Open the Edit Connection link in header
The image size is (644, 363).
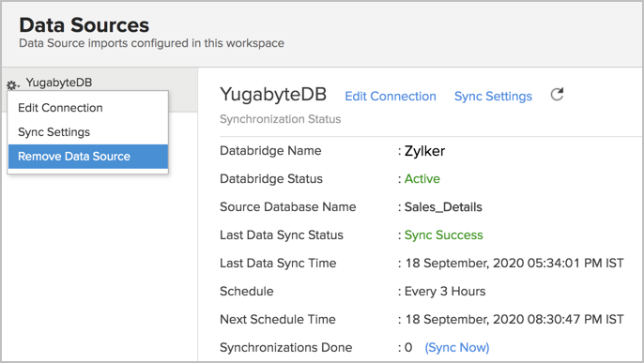pos(391,96)
